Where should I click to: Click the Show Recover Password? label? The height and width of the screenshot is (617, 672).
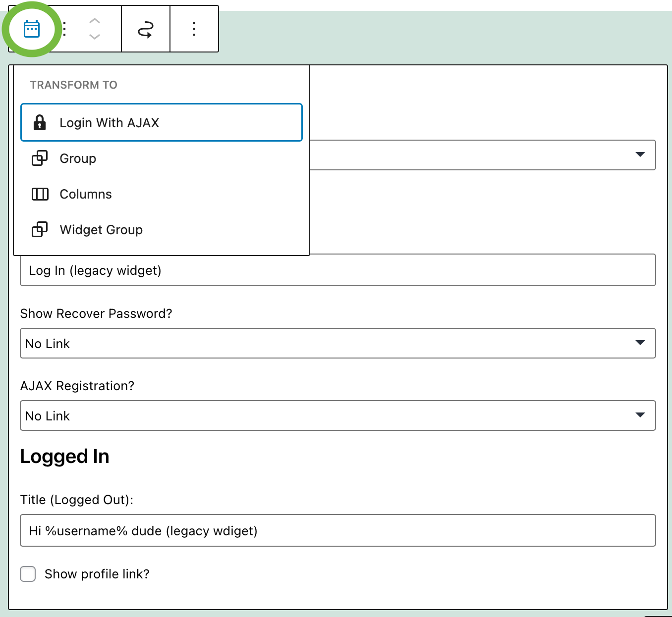pyautogui.click(x=96, y=313)
